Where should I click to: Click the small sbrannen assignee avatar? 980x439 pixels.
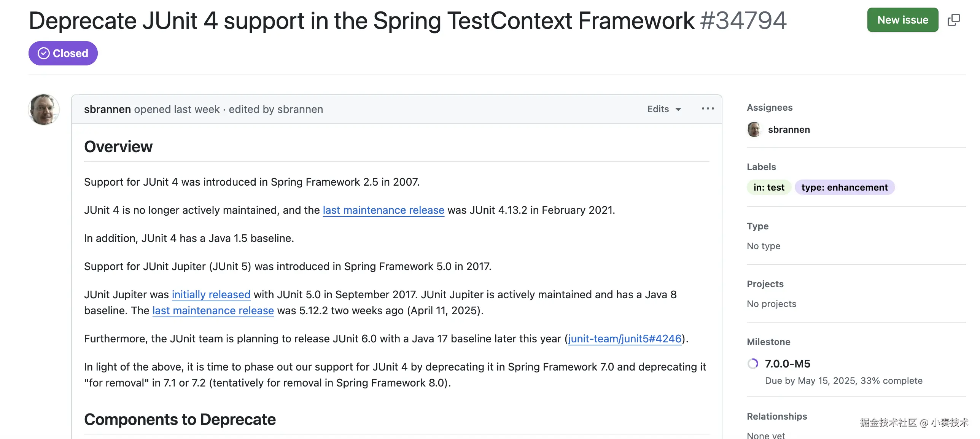click(x=754, y=129)
